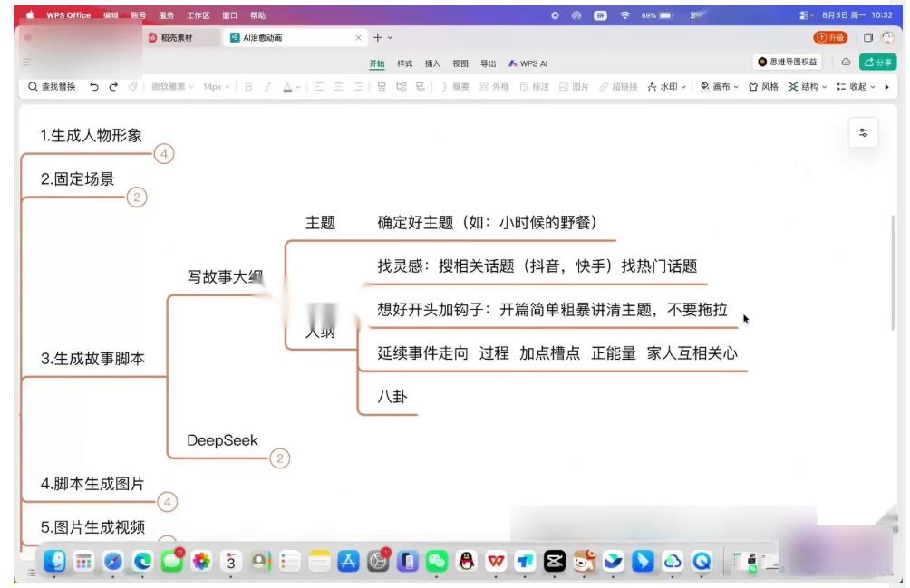Close the AI治愈动画 tab
Viewport: 910px width, 588px height.
coord(358,38)
